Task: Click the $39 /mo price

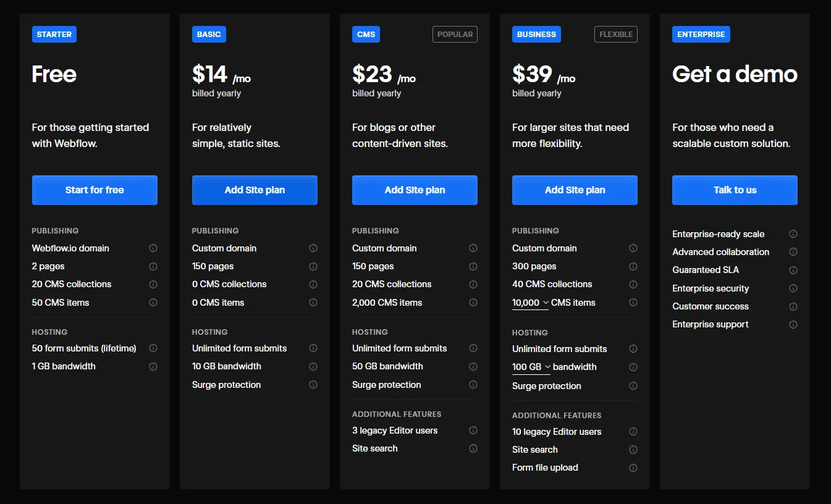Action: [544, 75]
